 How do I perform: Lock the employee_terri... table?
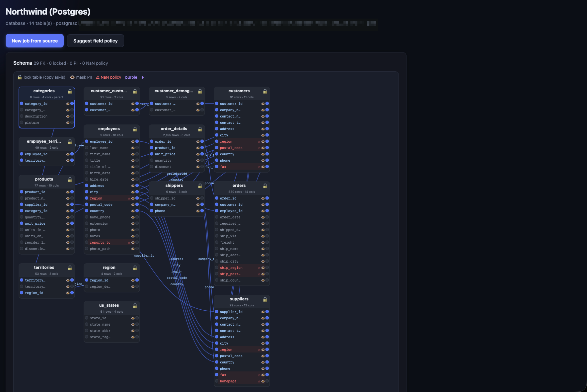(70, 142)
